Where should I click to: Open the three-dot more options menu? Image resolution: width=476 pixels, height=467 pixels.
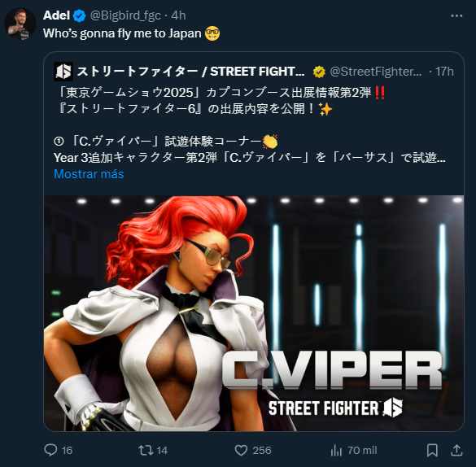[x=456, y=15]
